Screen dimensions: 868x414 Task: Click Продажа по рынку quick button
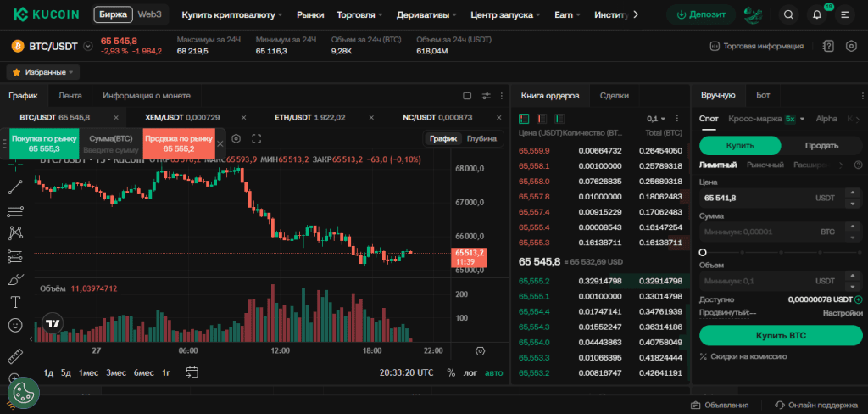pos(179,143)
